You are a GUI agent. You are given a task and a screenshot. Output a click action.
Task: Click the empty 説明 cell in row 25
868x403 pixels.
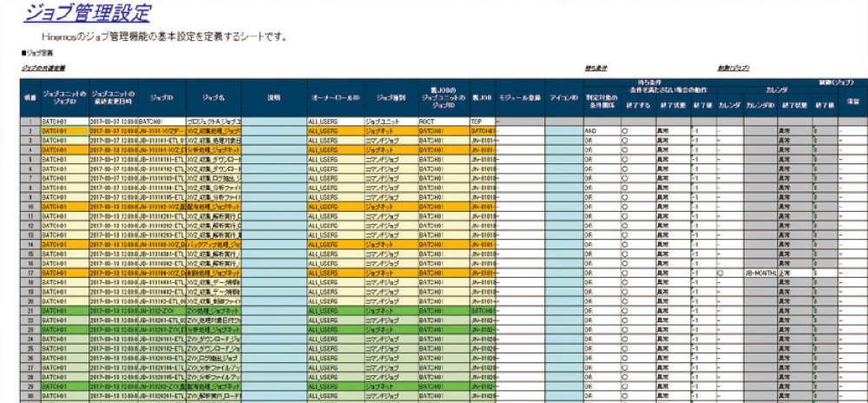tap(274, 349)
